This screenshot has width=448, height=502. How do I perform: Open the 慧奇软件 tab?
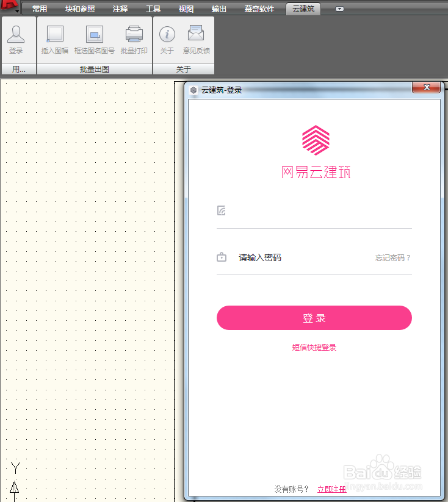pos(259,9)
